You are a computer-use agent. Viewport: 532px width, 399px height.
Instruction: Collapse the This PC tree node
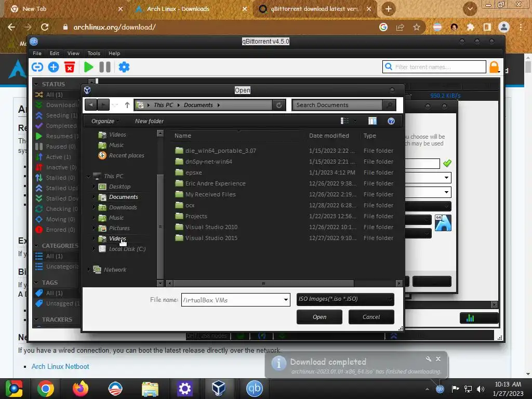coord(88,177)
